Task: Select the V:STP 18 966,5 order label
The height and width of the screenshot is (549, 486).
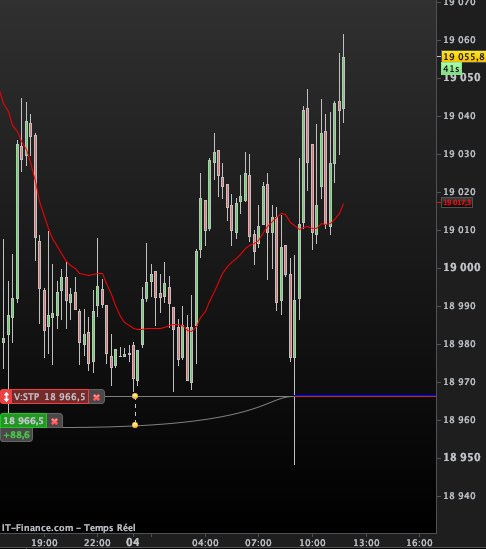Action: pos(49,397)
